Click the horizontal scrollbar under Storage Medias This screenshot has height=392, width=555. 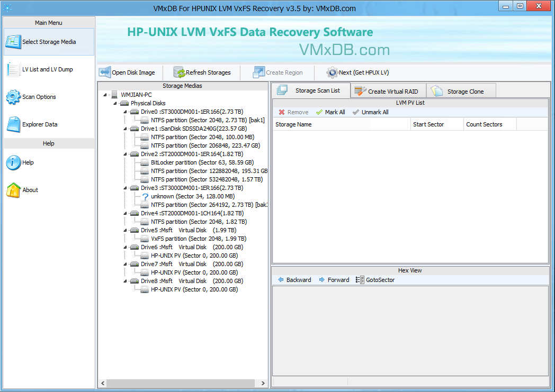click(182, 382)
